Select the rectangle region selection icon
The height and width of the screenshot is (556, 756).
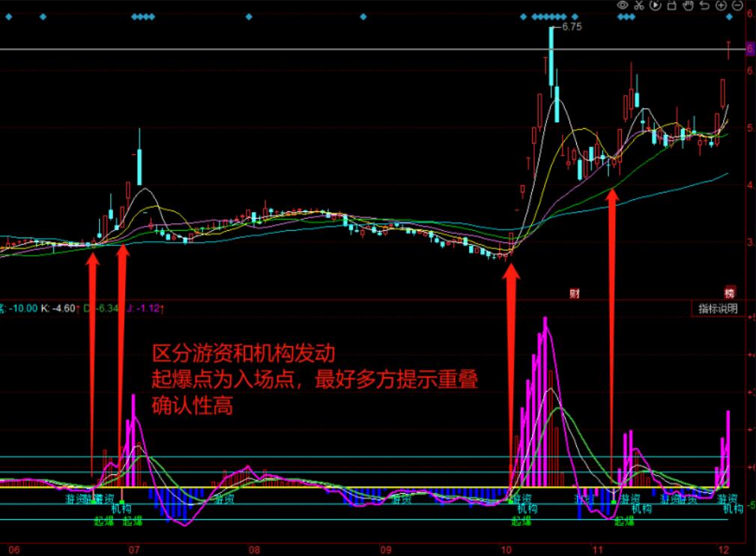click(x=673, y=5)
